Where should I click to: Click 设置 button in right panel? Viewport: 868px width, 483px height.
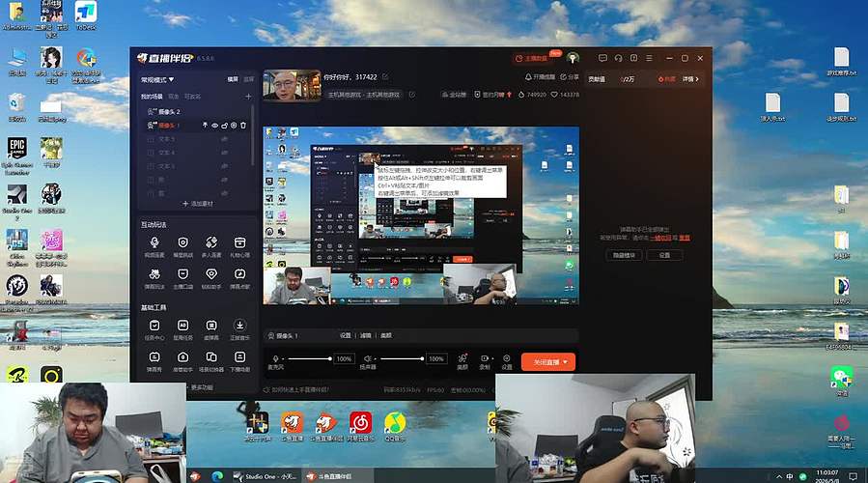664,255
